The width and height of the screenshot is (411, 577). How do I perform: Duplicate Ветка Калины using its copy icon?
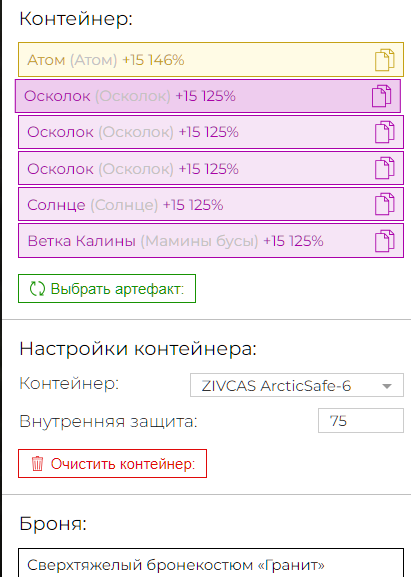[385, 241]
